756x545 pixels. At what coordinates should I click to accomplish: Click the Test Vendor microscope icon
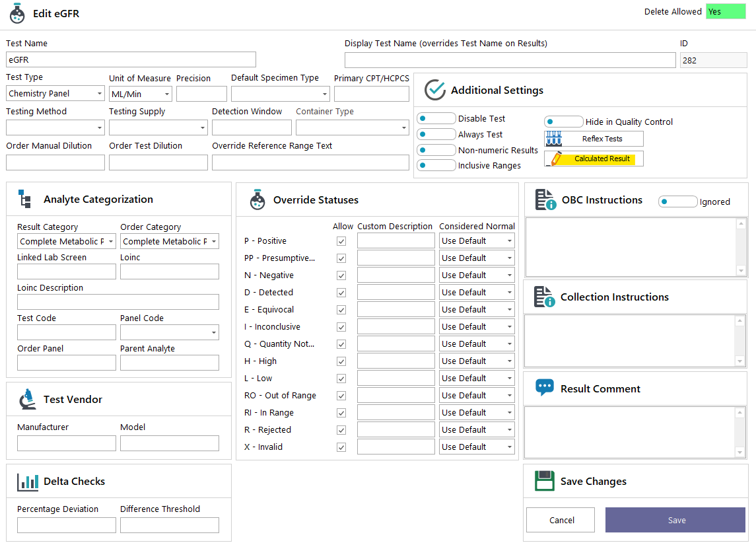[x=28, y=400]
